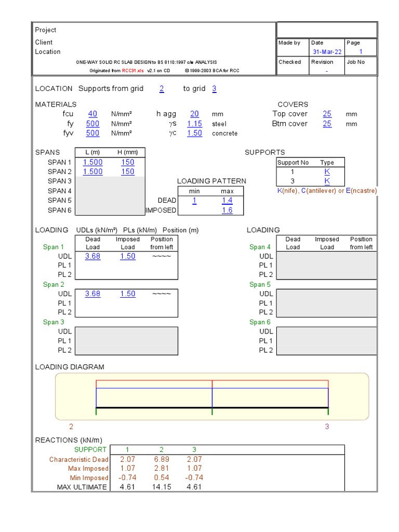Select the fy value 500
The image size is (399, 532).
[x=92, y=124]
